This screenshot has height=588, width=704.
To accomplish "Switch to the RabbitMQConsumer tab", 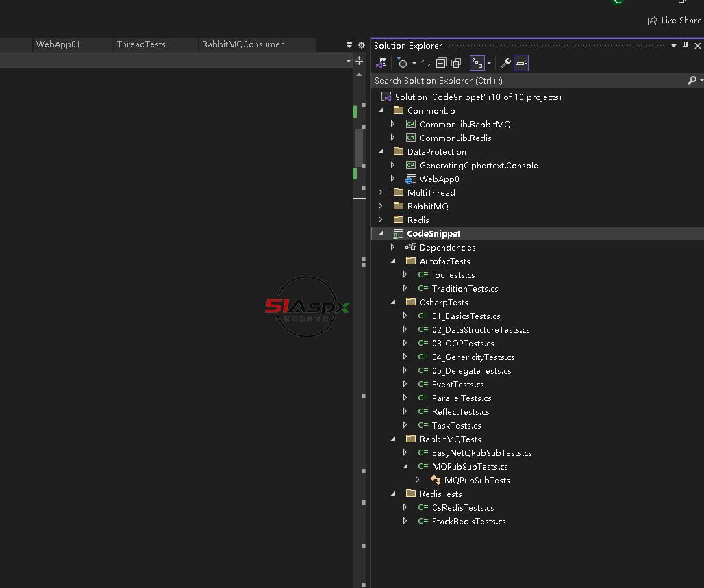I will (242, 44).
